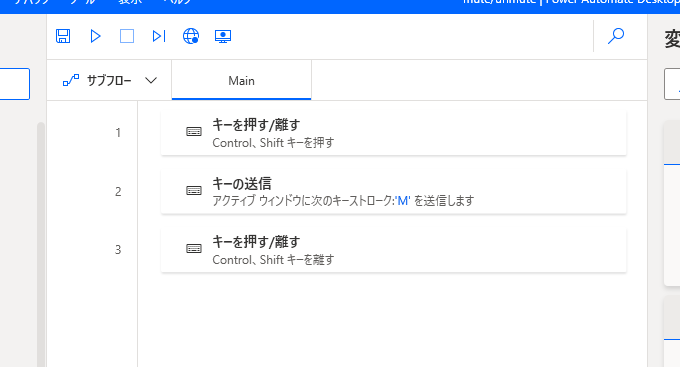Click the keyboard icon of action 1
Screen dimensions: 680x367
[194, 132]
